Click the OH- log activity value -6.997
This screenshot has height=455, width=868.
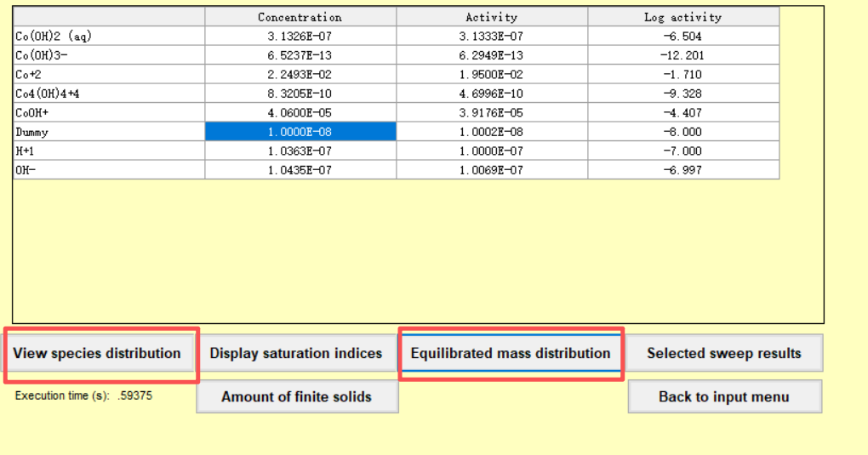pyautogui.click(x=682, y=170)
